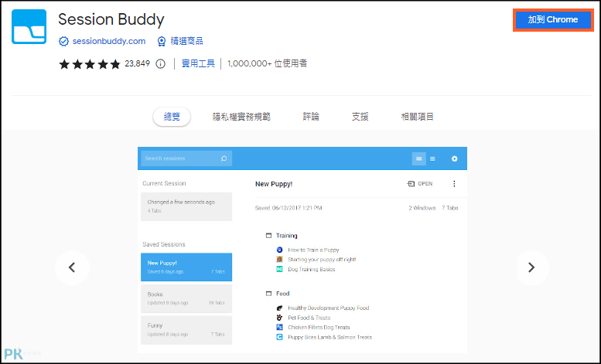Screen dimensions: 601x364
Task: Click favicon beside How to Train a Puppy
Action: pos(279,250)
